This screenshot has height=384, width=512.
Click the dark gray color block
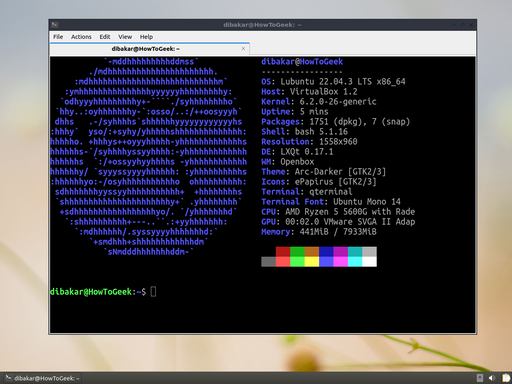tap(268, 262)
